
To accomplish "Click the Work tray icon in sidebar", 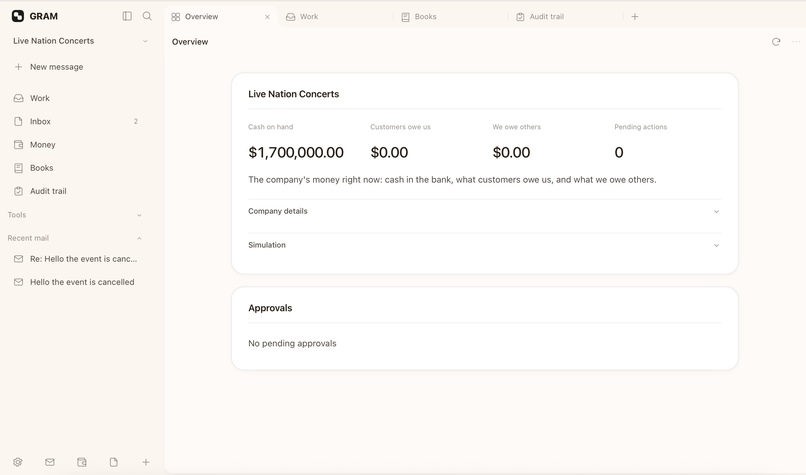I will point(19,98).
